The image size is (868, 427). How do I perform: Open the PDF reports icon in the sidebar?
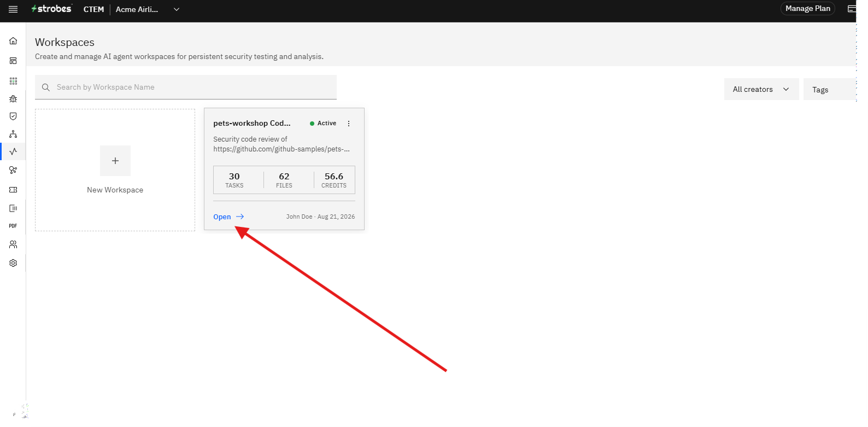(x=13, y=226)
